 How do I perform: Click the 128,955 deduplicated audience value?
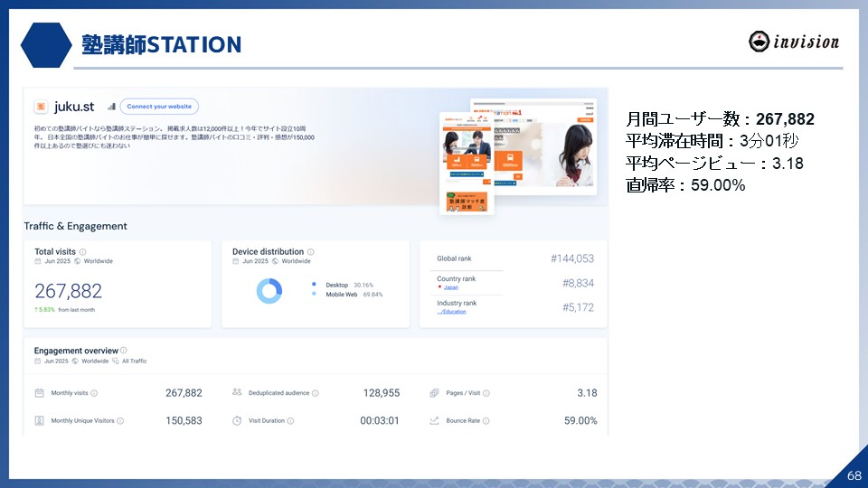pyautogui.click(x=382, y=393)
